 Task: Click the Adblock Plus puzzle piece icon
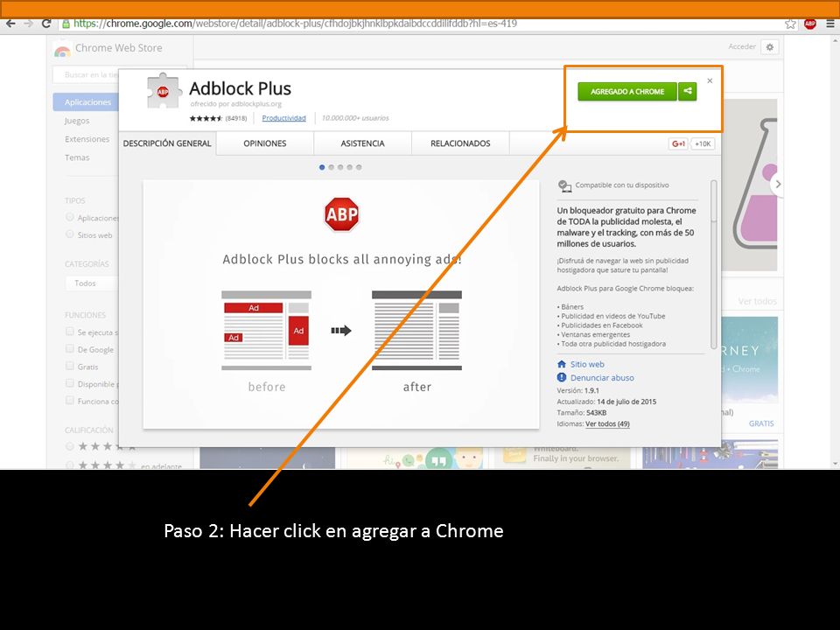coord(164,91)
